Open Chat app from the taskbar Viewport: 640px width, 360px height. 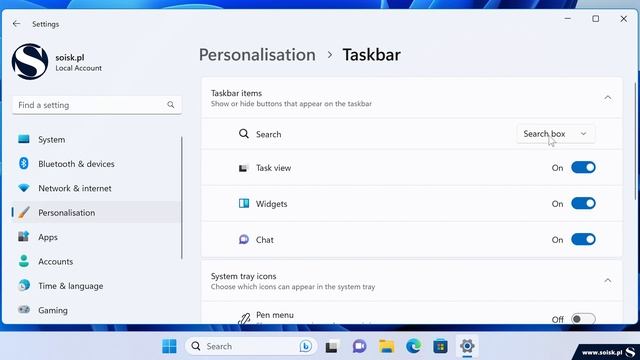pos(359,346)
